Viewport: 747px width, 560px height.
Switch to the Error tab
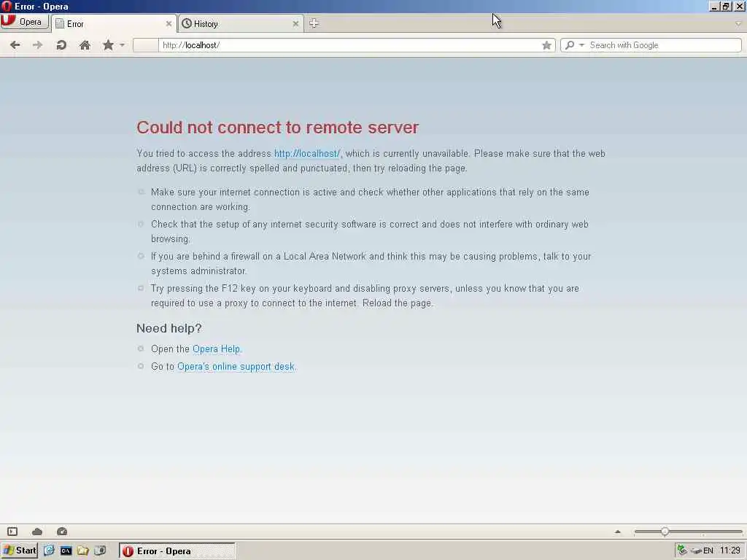pyautogui.click(x=114, y=24)
